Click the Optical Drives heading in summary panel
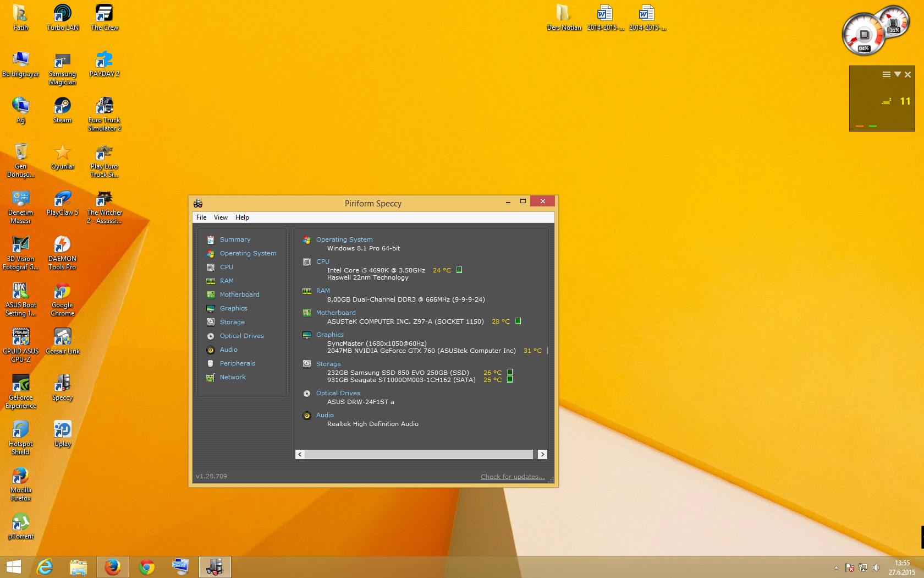 [338, 393]
